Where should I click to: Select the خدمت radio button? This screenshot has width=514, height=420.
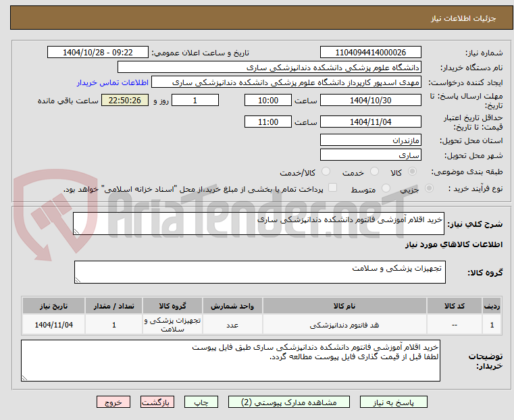[374, 172]
